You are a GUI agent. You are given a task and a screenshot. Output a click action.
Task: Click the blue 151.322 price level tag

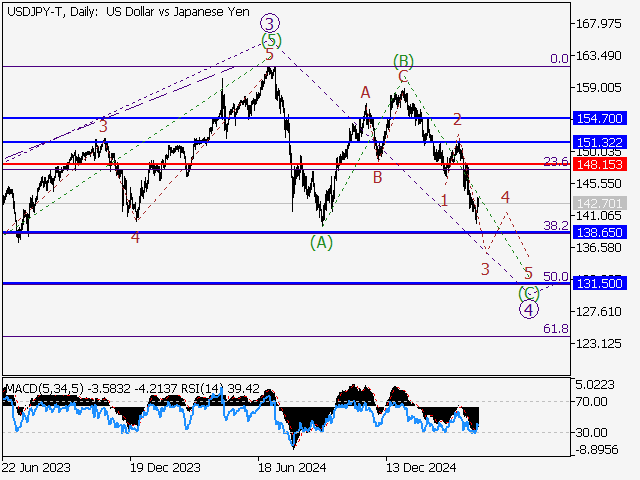(x=601, y=142)
